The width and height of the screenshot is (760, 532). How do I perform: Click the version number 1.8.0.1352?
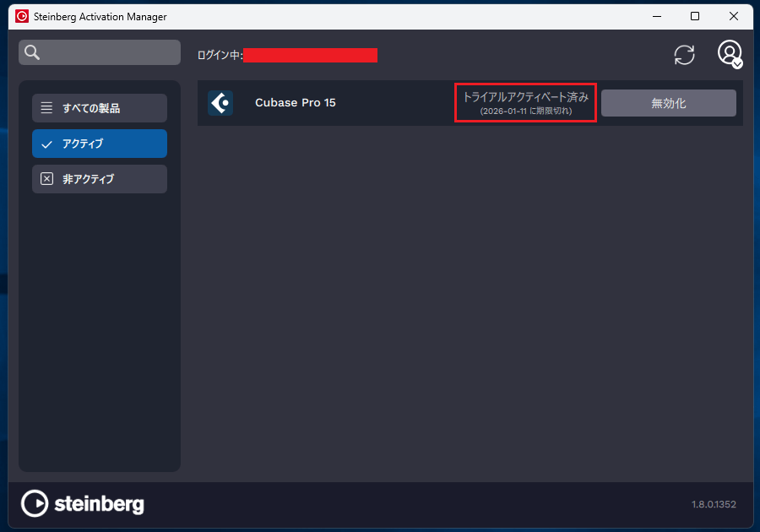coord(714,505)
